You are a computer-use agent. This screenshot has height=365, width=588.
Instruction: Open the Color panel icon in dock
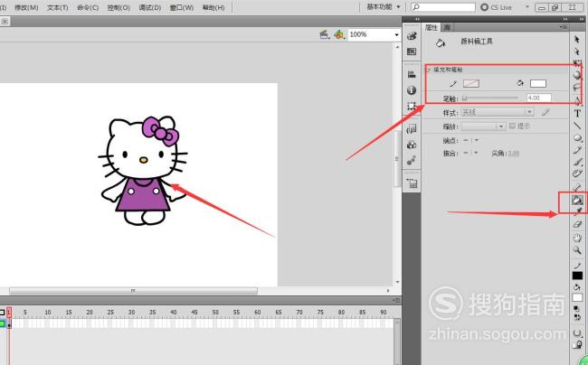[412, 36]
